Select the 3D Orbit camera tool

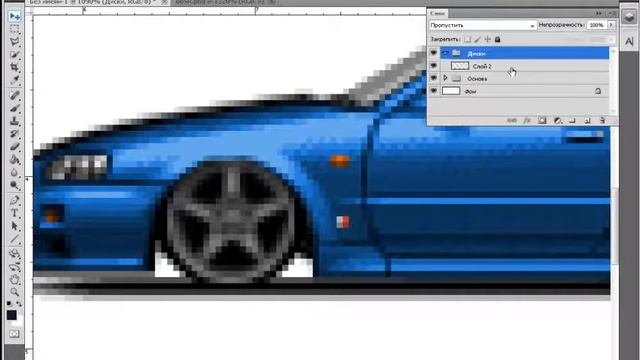point(14,267)
